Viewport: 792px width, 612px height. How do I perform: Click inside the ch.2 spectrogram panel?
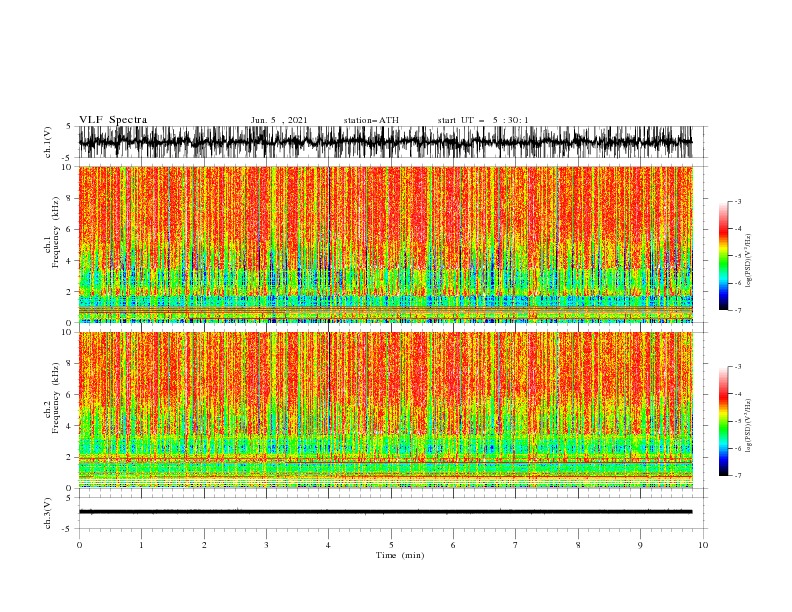[385, 410]
